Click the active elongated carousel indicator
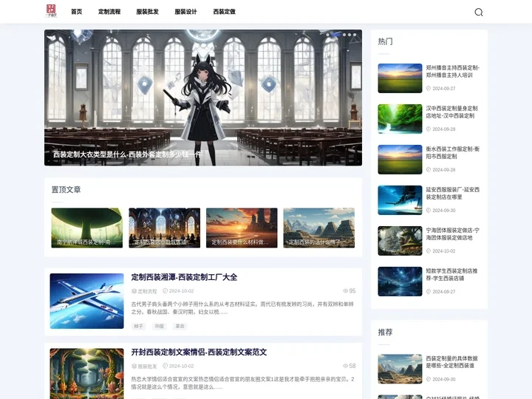This screenshot has height=399, width=532. pyautogui.click(x=336, y=35)
